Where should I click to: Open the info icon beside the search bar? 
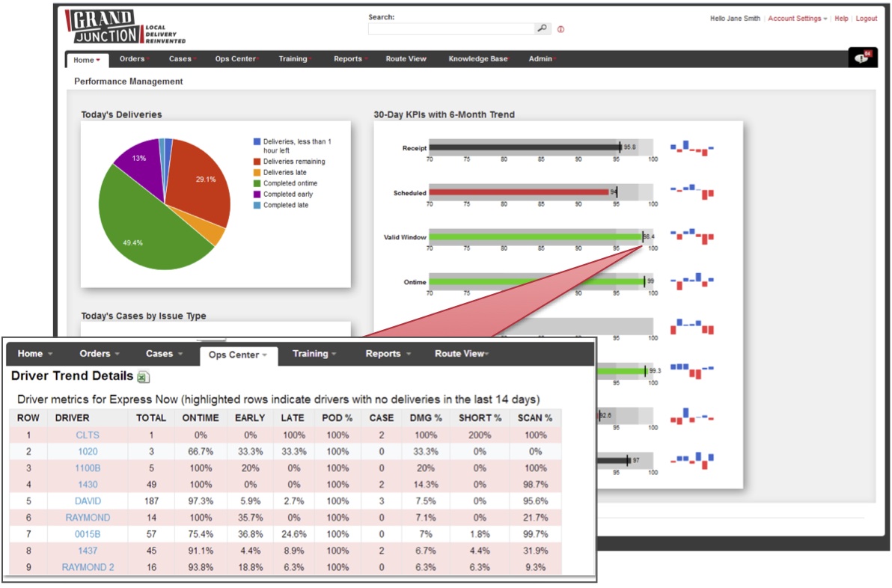point(560,28)
